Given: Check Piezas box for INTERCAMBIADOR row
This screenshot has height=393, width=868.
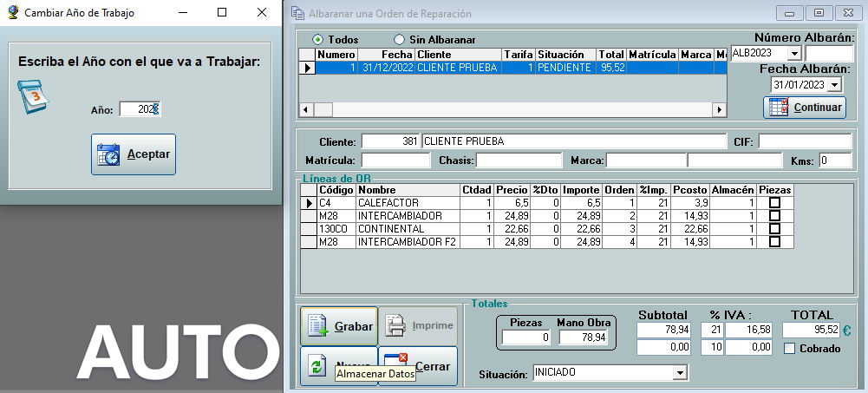Looking at the screenshot, I should click(x=774, y=216).
